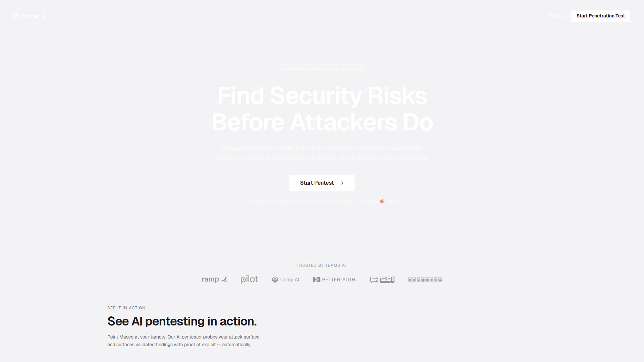Click the Maced AI shield logo icon
This screenshot has height=362, width=644.
(16, 16)
